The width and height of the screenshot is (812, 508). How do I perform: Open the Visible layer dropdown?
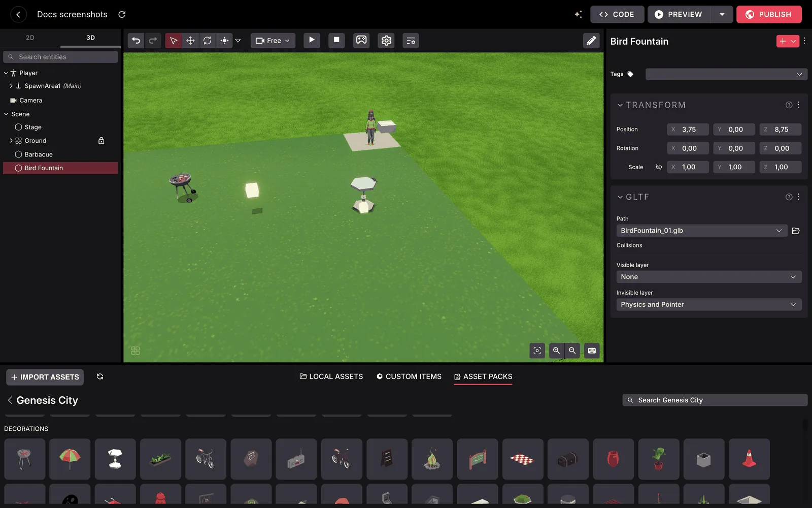click(709, 277)
